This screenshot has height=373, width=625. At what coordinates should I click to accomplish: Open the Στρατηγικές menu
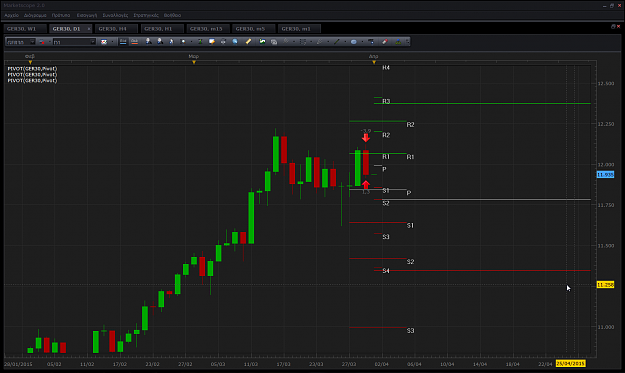[146, 15]
